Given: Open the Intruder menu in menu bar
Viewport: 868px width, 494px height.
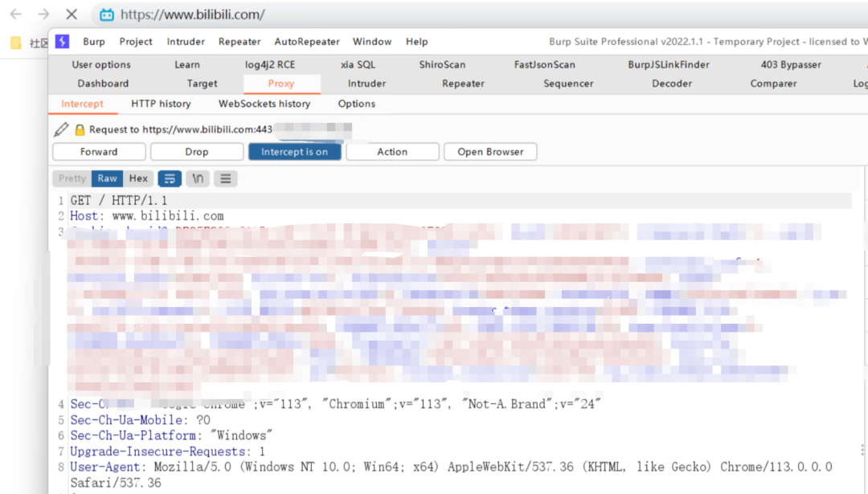Looking at the screenshot, I should 186,42.
